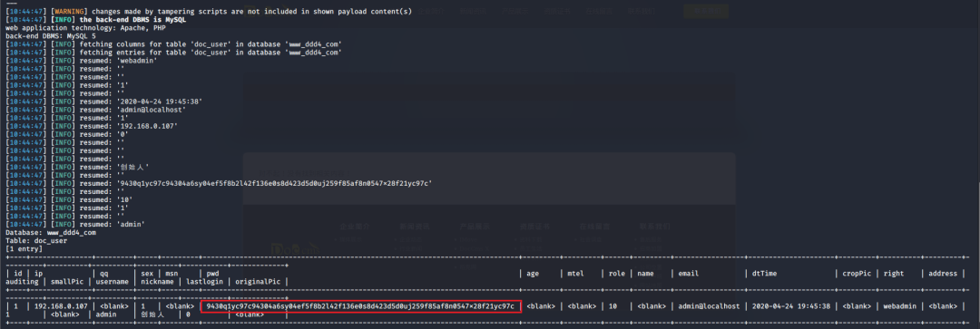Viewport: 980px width, 329px height.
Task: Select the admin@localhost value in the table row
Action: [708, 306]
